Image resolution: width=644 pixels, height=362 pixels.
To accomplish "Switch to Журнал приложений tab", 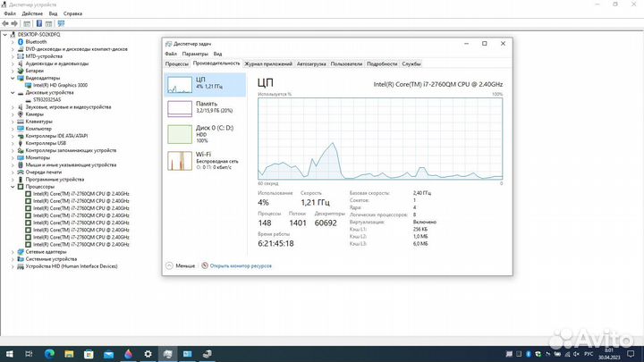I will (x=268, y=64).
